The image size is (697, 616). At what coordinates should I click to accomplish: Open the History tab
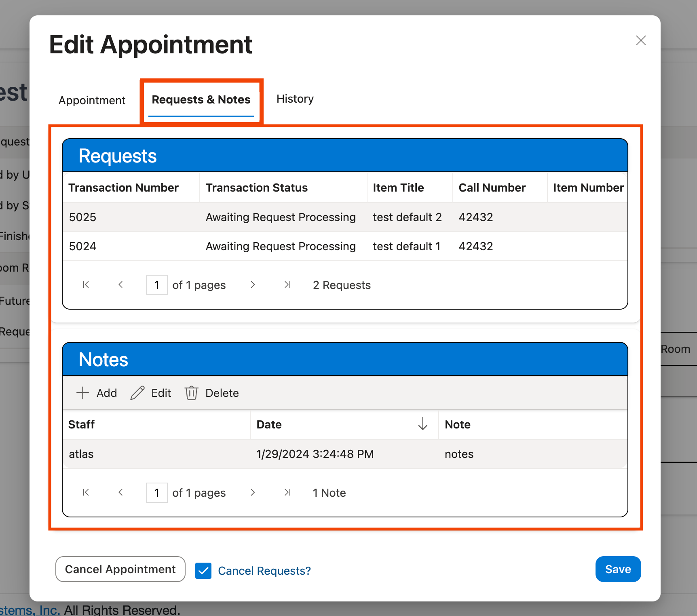pos(295,99)
